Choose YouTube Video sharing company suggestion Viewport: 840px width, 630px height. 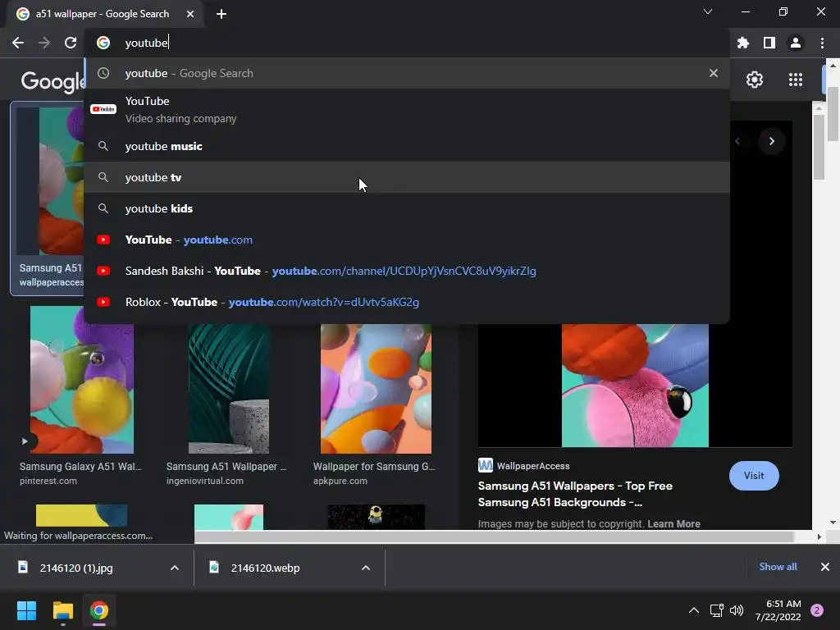[407, 110]
